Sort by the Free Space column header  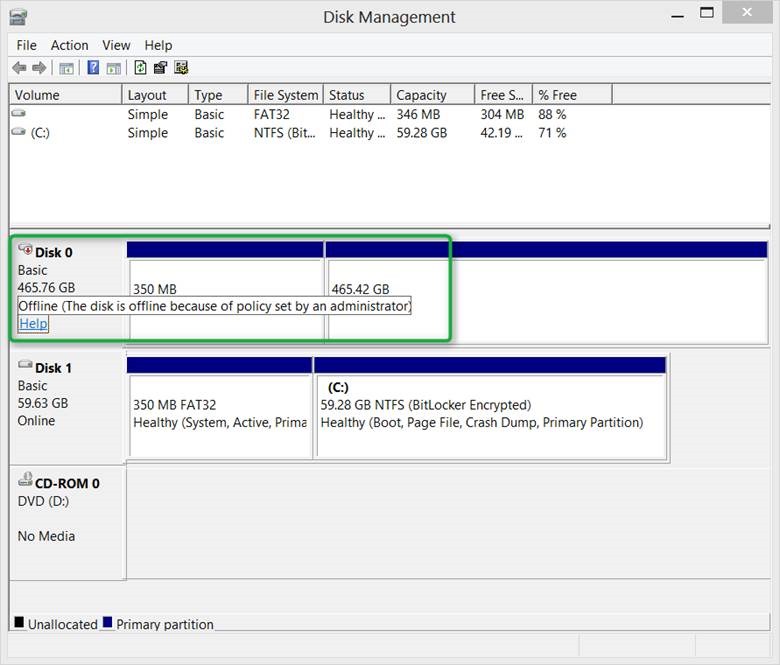[504, 95]
